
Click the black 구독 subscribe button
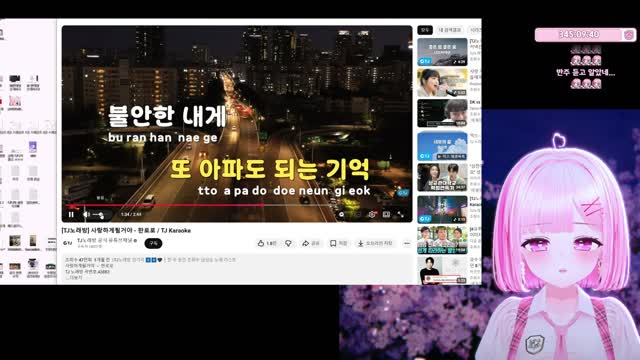coord(153,243)
